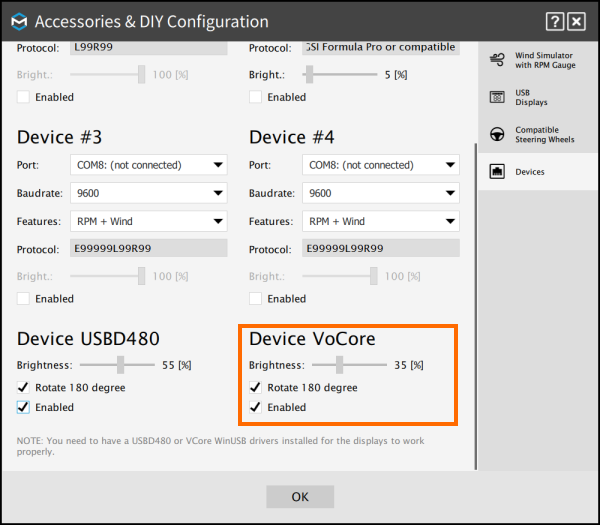Screen dimensions: 600x525
Task: Click Device #3 Protocol field E99999L99R99
Action: [x=149, y=248]
